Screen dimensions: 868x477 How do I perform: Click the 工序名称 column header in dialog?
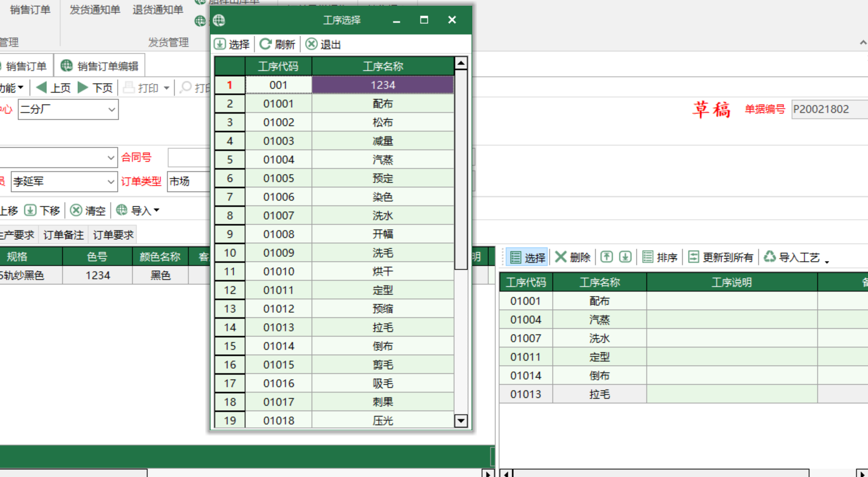pos(383,66)
